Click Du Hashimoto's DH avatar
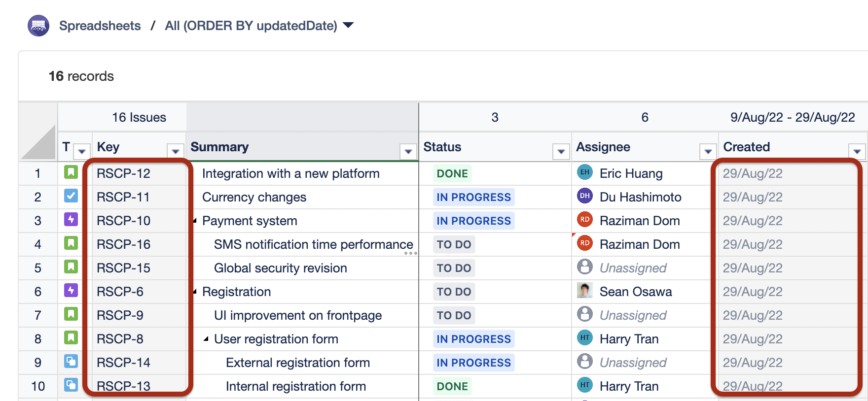The height and width of the screenshot is (401, 868). [584, 196]
